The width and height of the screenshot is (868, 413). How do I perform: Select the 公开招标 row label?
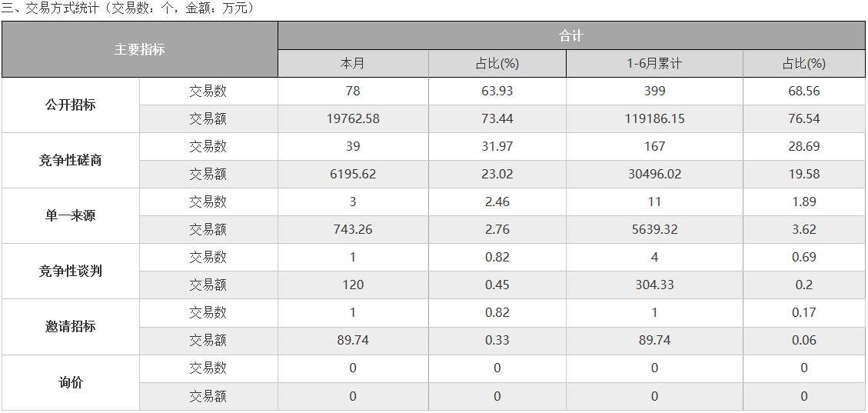(x=70, y=105)
